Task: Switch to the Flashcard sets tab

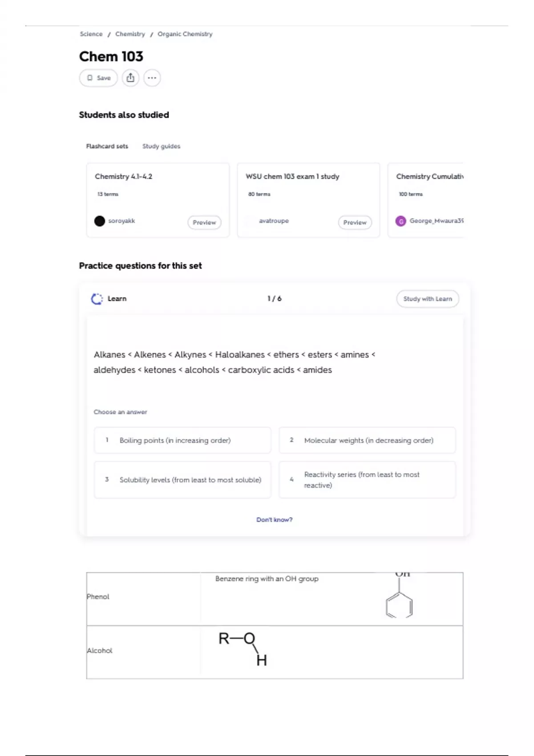Action: click(107, 146)
